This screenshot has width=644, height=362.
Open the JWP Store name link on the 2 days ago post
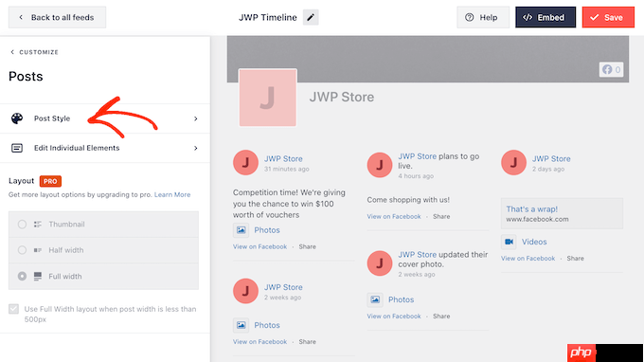(551, 158)
